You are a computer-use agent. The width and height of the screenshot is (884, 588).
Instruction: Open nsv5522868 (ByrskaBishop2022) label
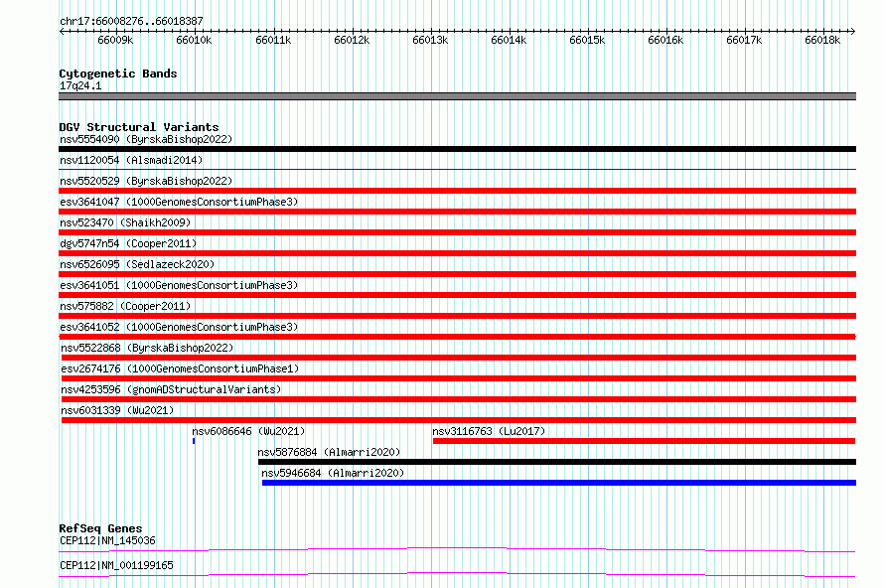[x=147, y=348]
